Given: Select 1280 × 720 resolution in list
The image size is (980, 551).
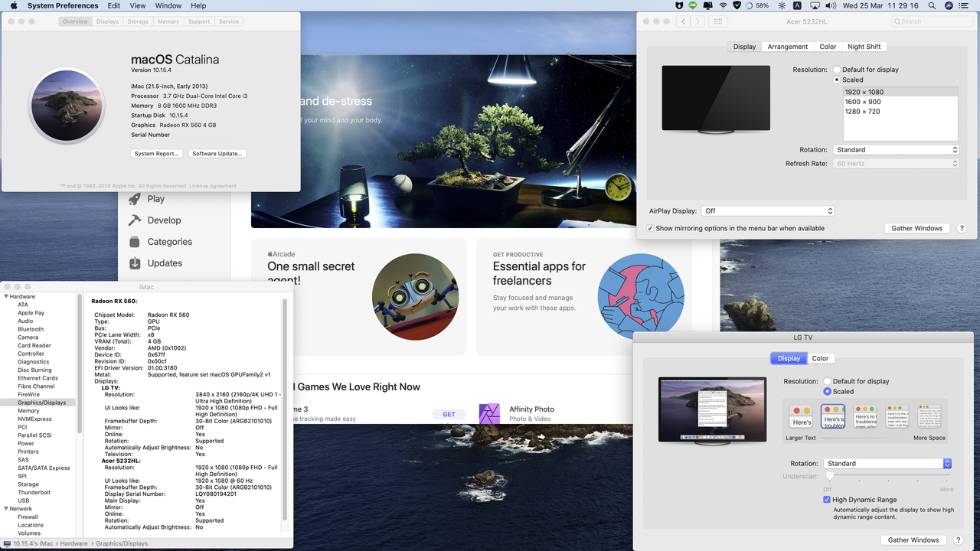Looking at the screenshot, I should [x=900, y=112].
